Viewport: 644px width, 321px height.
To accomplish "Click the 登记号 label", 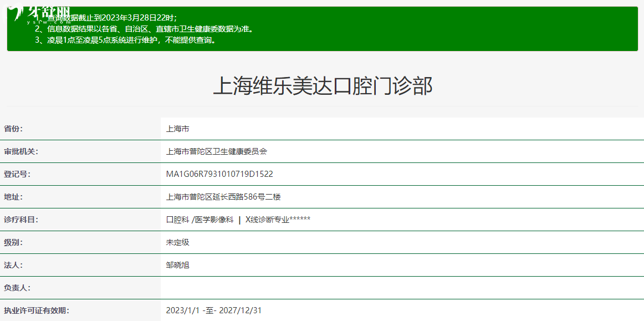I will 17,174.
